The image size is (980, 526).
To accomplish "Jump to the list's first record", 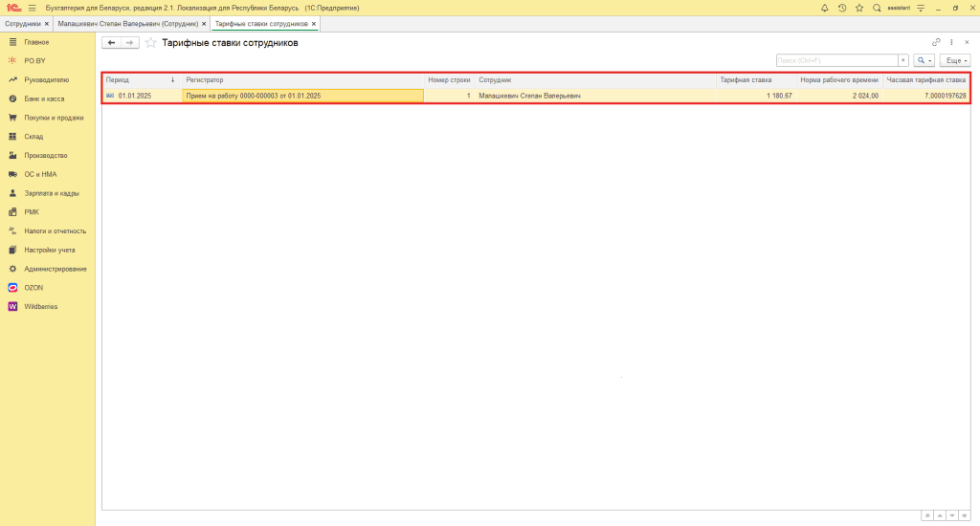I will click(926, 515).
